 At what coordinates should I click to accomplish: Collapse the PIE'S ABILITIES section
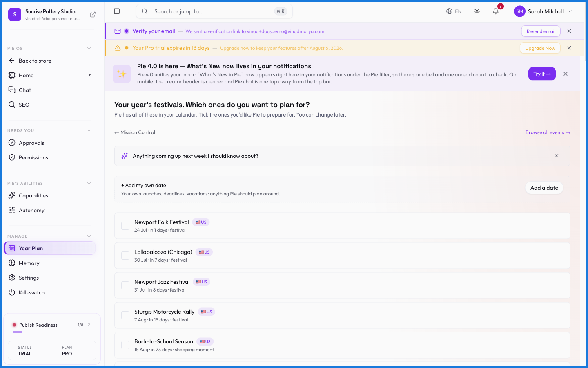click(x=89, y=183)
